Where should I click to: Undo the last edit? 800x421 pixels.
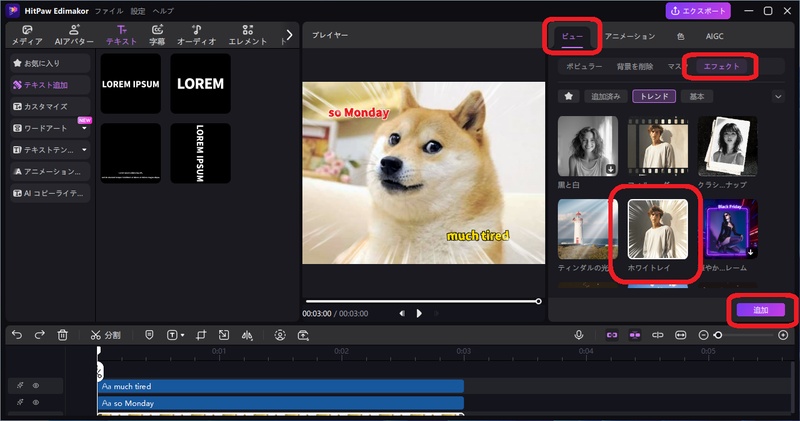coord(17,335)
